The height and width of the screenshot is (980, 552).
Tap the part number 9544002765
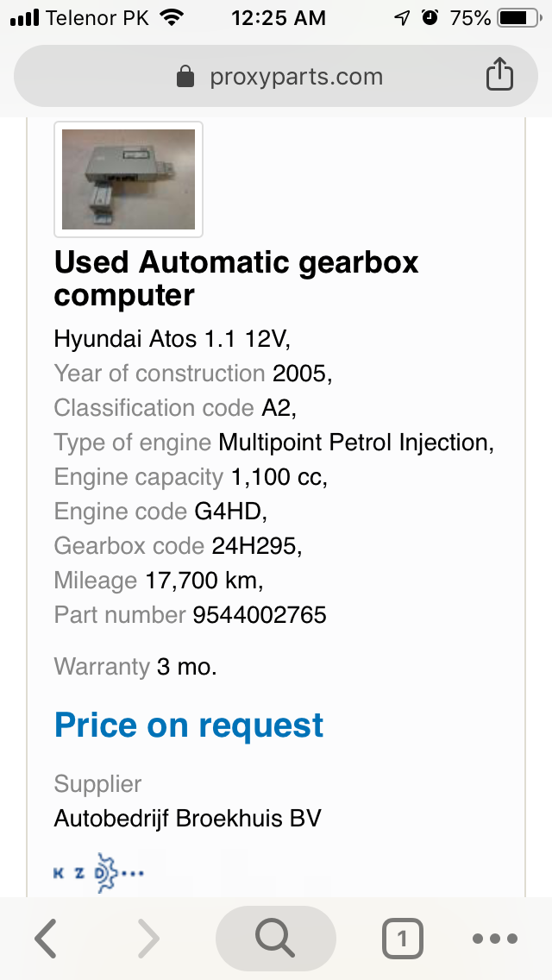point(260,615)
